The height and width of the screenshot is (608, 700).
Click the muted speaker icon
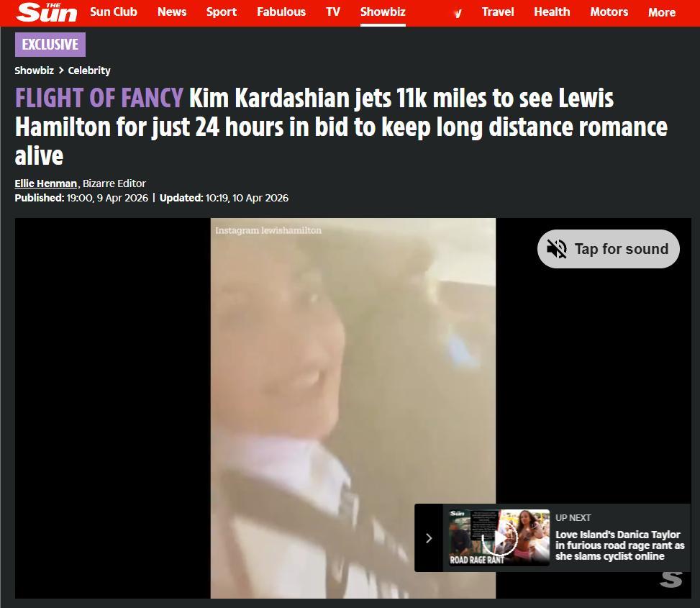pyautogui.click(x=557, y=249)
